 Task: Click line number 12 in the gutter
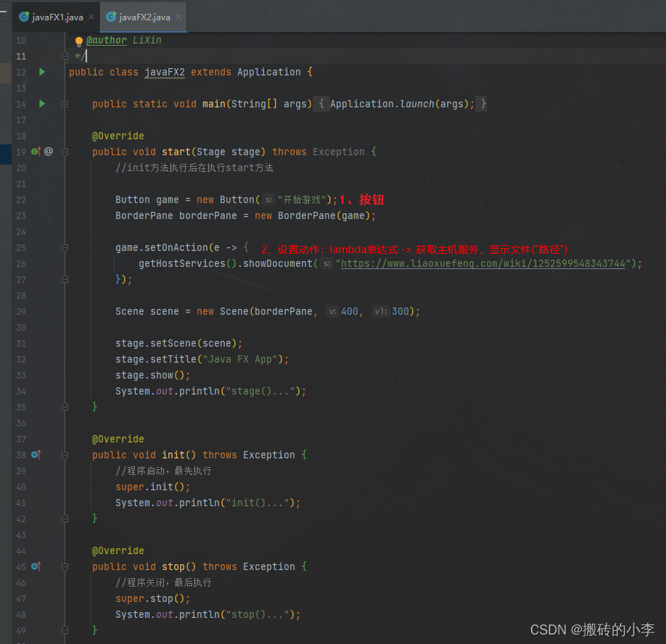(x=21, y=73)
